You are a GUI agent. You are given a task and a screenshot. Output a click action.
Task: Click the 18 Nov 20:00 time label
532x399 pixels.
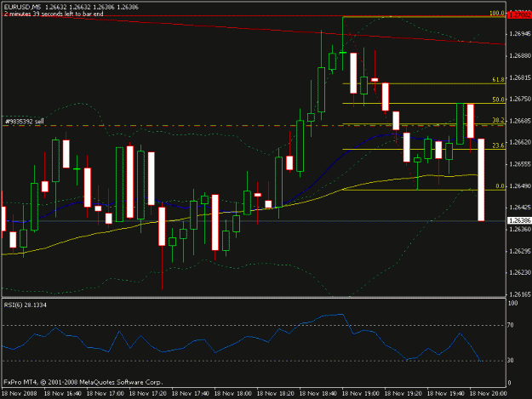tap(489, 394)
